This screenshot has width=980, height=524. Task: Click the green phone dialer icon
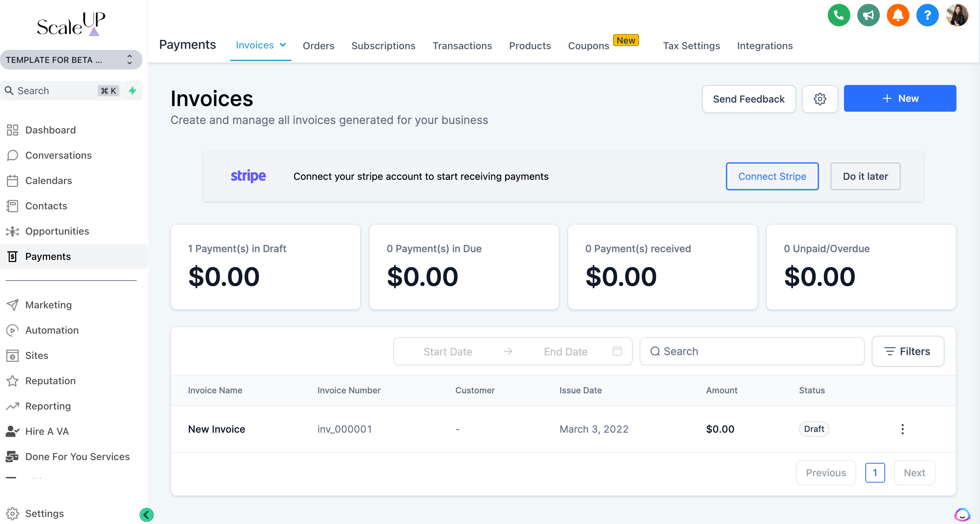[838, 15]
